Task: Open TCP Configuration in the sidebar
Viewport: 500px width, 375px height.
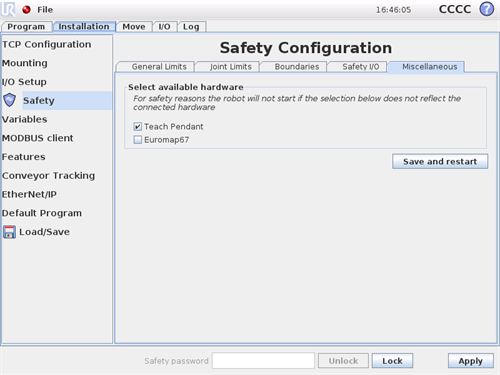Action: click(x=47, y=44)
